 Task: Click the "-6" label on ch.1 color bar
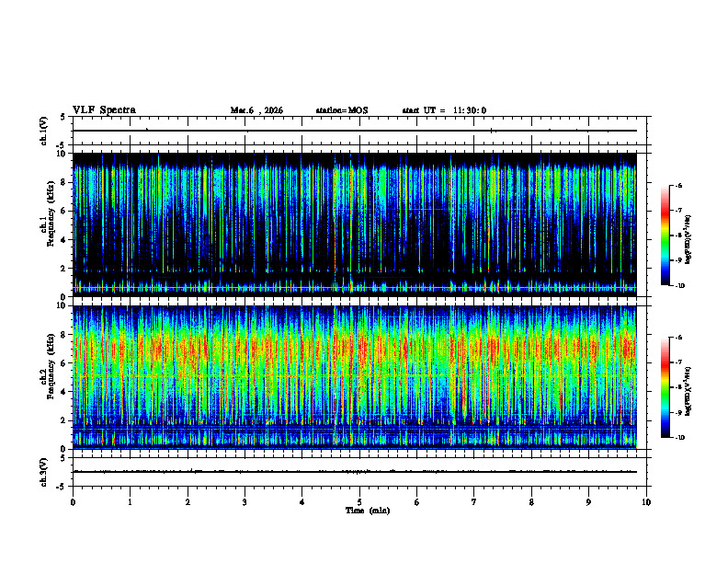point(678,185)
